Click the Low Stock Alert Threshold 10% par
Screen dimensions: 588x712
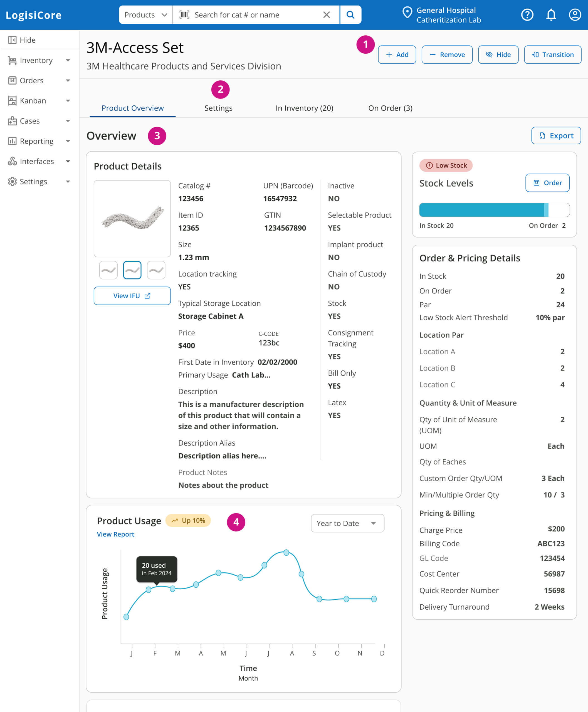coord(492,317)
